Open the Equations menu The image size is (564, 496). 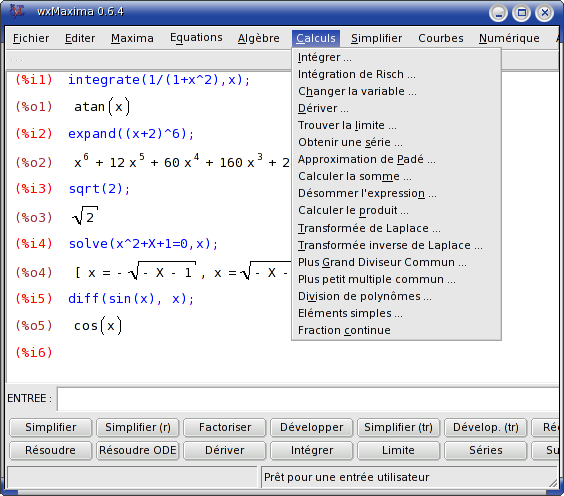[196, 37]
